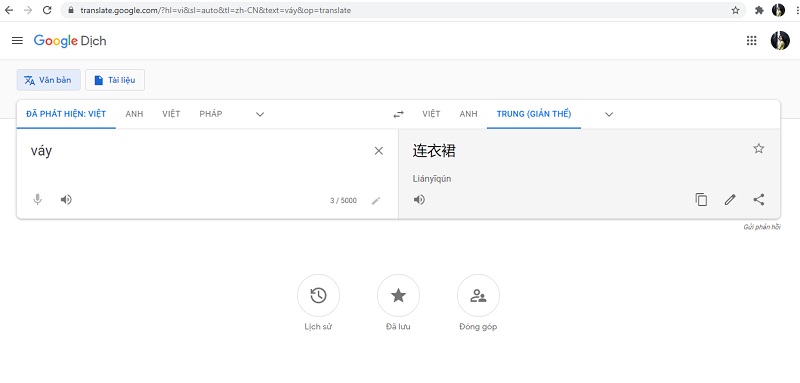The height and width of the screenshot is (383, 800).
Task: Expand the target language list chevron
Action: click(609, 114)
